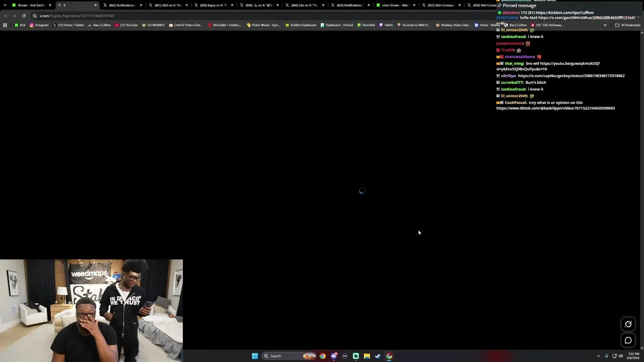Image resolution: width=644 pixels, height=362 pixels.
Task: Click the josephmoore username in chat
Action: pos(509,44)
